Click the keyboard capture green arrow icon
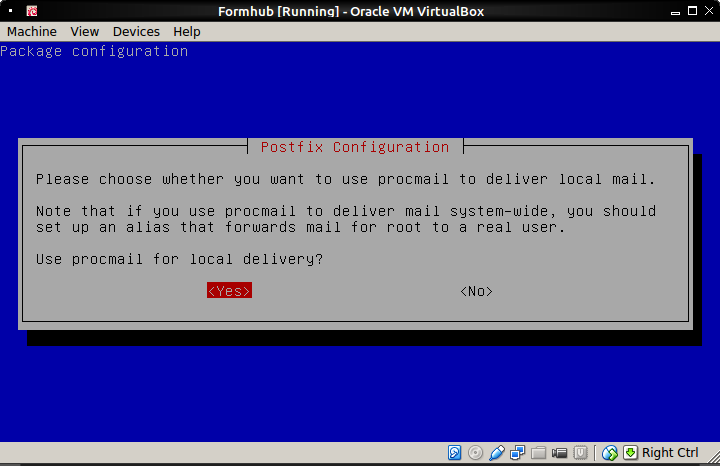This screenshot has height=466, width=720. [630, 453]
